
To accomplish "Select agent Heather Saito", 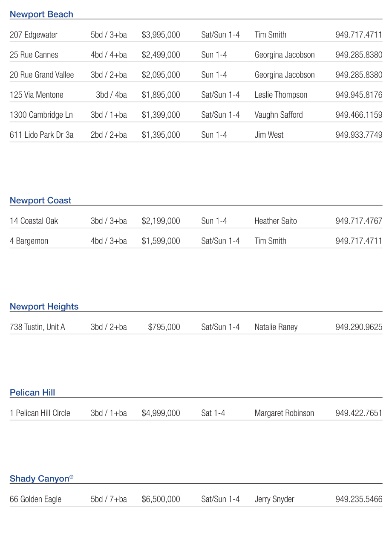I will [276, 221].
